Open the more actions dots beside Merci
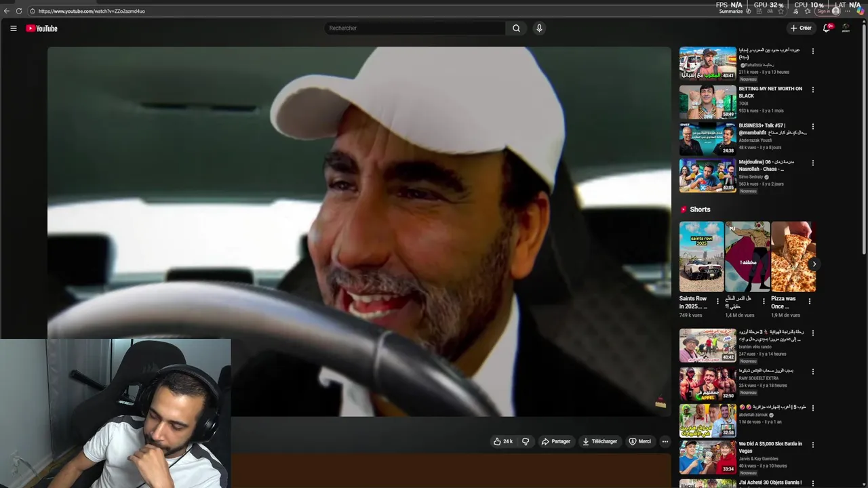 click(665, 441)
